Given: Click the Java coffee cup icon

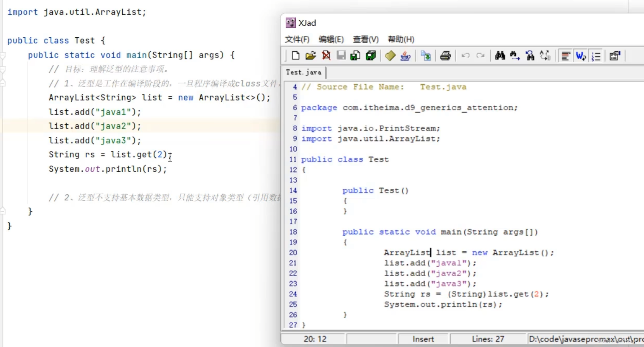Looking at the screenshot, I should point(405,56).
